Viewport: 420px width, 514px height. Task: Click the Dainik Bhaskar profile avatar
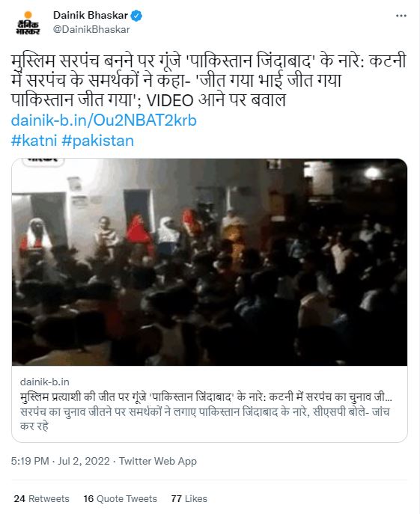(28, 23)
